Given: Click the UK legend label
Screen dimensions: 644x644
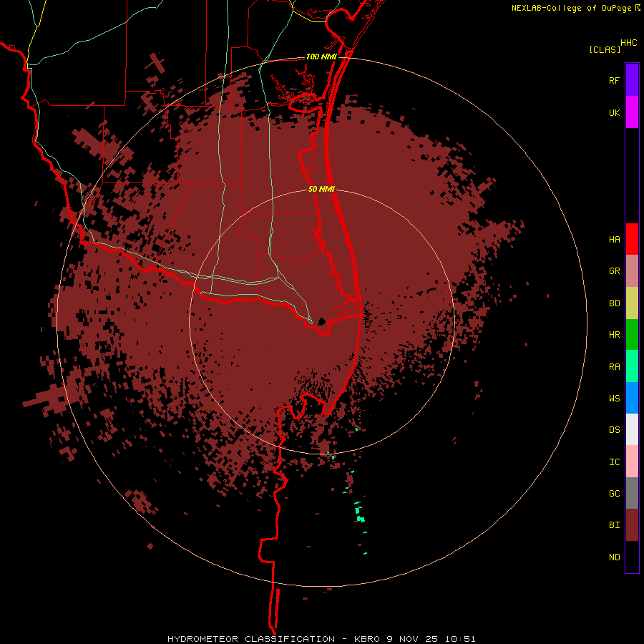Looking at the screenshot, I should click(x=614, y=112).
